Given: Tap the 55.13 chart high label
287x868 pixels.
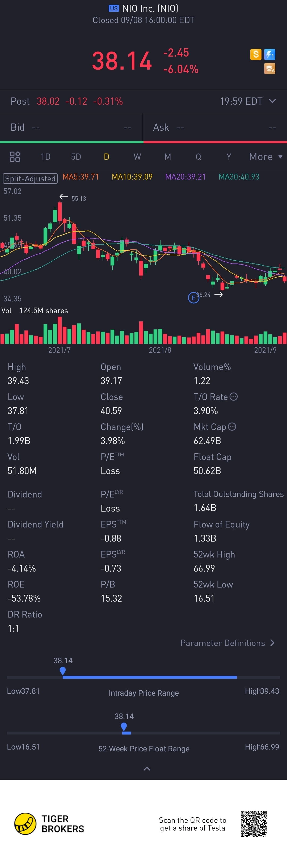Looking at the screenshot, I should [79, 198].
